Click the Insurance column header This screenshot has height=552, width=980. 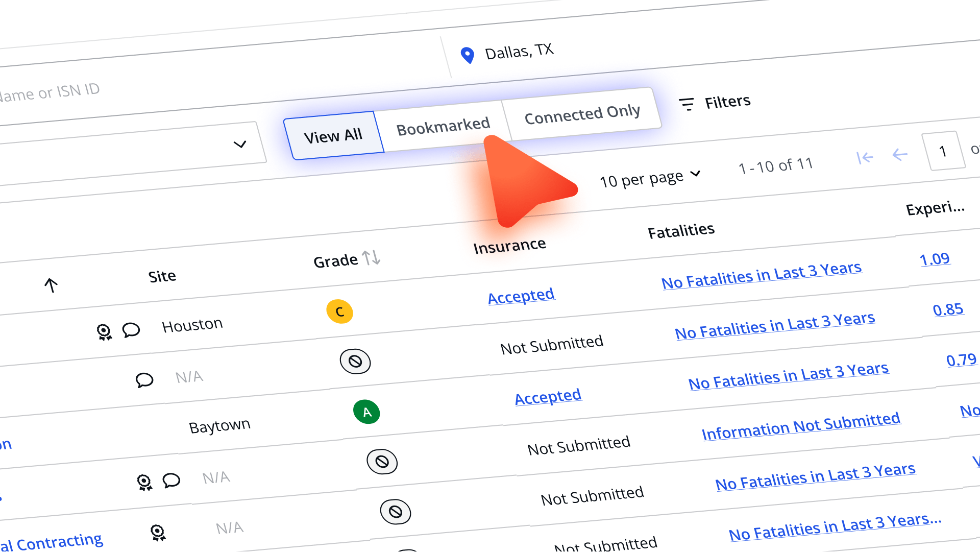[509, 246]
